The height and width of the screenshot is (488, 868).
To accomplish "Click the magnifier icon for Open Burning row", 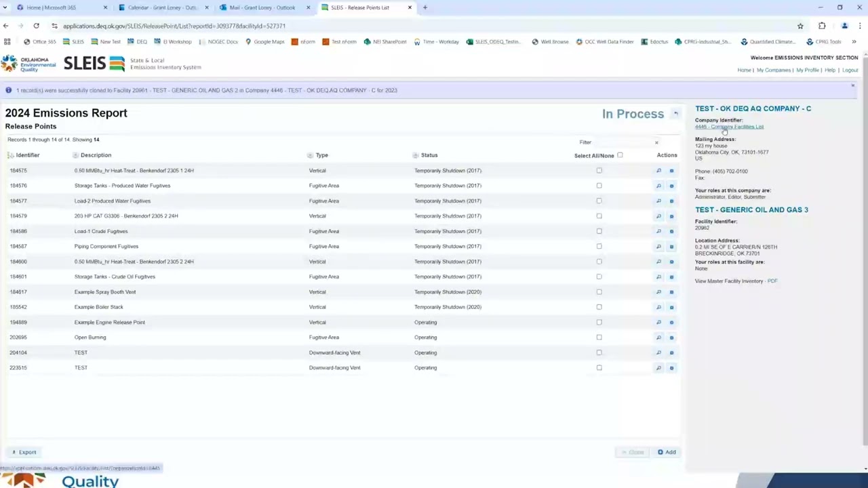I will (x=658, y=338).
